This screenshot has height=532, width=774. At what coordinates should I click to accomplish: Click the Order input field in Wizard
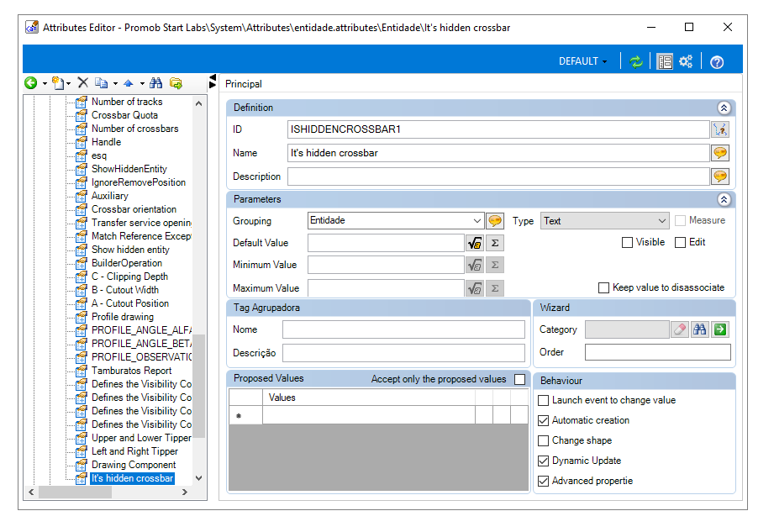point(657,352)
